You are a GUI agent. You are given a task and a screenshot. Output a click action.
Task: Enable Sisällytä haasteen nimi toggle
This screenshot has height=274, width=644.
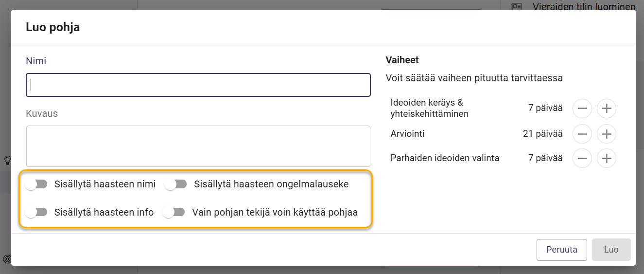click(x=36, y=184)
